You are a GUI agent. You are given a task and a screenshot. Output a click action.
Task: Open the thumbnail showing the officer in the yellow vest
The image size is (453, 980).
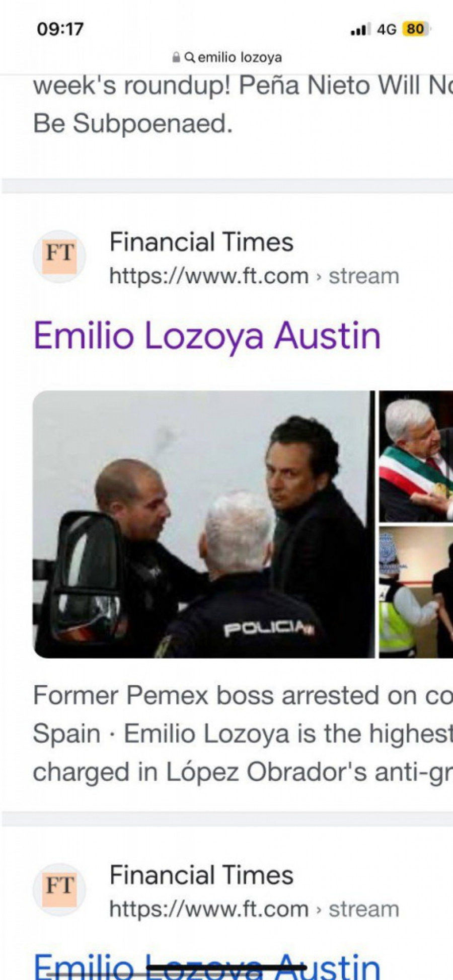tap(416, 592)
